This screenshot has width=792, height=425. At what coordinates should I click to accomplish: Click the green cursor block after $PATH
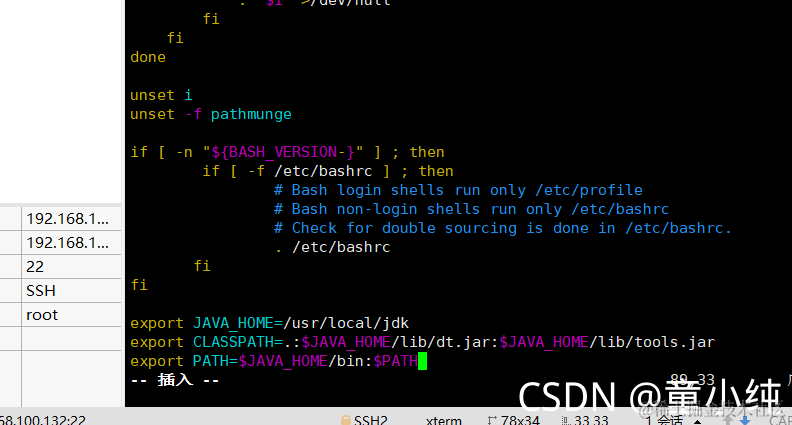423,361
